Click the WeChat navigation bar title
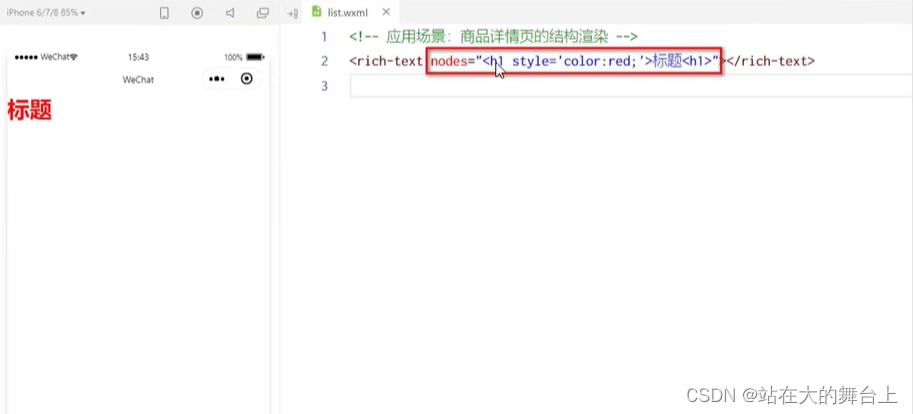Screen dimensions: 913x414 pyautogui.click(x=138, y=80)
